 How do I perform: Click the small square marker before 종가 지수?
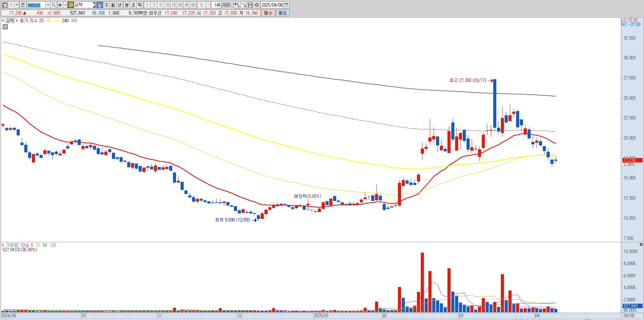tap(17, 20)
